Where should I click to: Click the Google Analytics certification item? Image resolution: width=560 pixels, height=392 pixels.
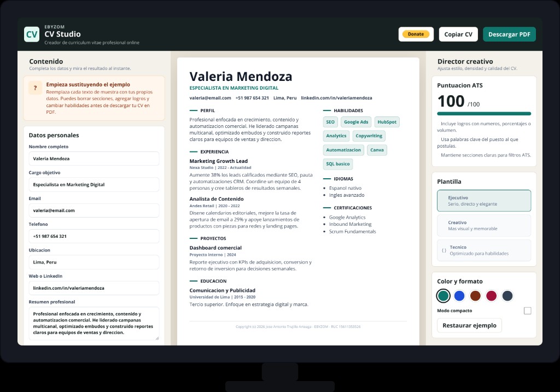point(347,217)
